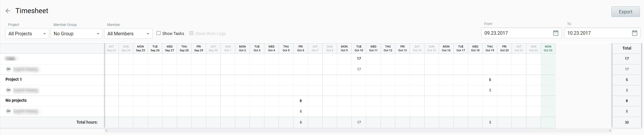
Task: Click the left arrow of horizontal scrollbar
Action: pyautogui.click(x=106, y=131)
